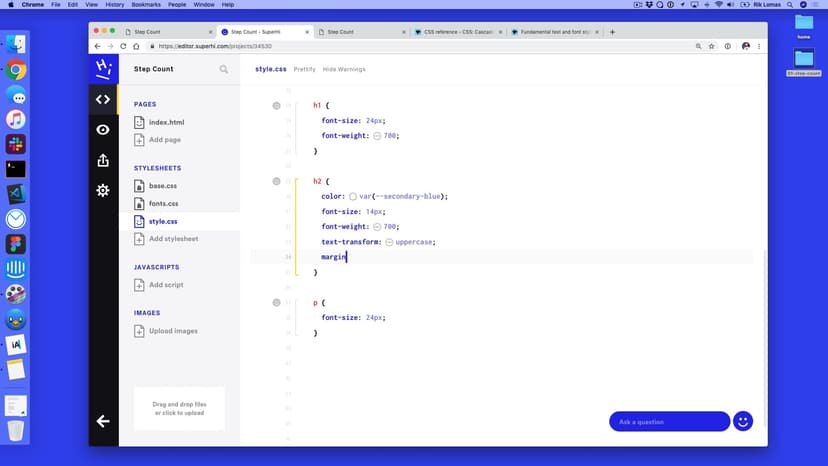Open project settings gear icon
Viewport: 828px width, 466px height.
(x=102, y=190)
